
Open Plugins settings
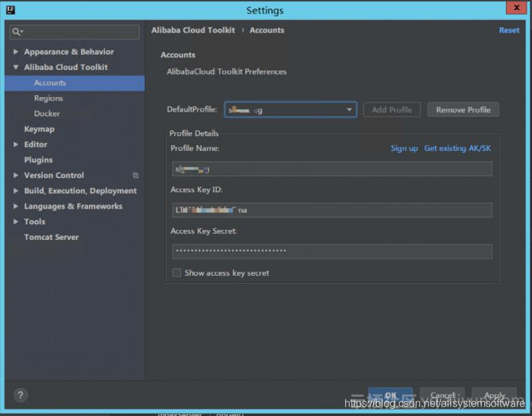[x=39, y=159]
